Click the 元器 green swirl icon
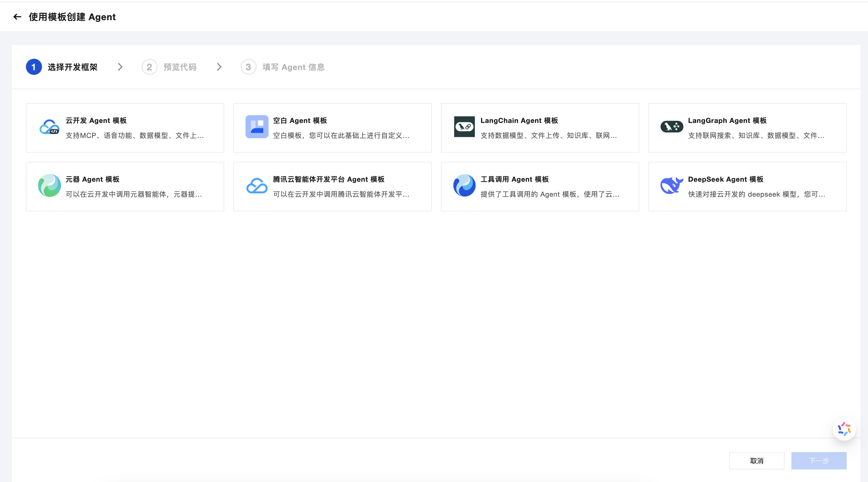The width and height of the screenshot is (868, 482). coord(49,185)
